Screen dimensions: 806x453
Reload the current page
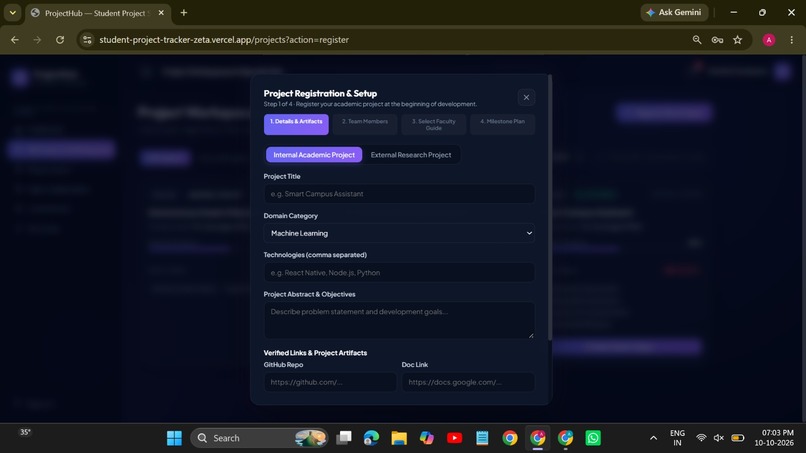[x=60, y=40]
